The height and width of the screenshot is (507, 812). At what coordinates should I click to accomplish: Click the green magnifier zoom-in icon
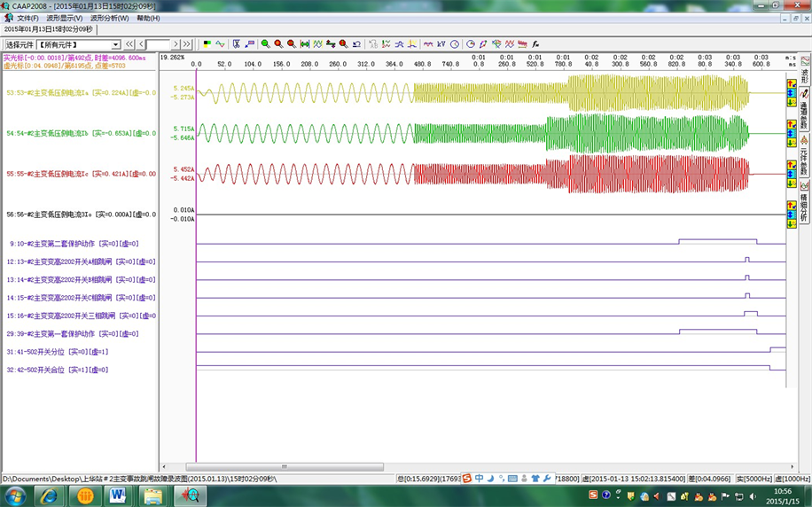(x=265, y=43)
